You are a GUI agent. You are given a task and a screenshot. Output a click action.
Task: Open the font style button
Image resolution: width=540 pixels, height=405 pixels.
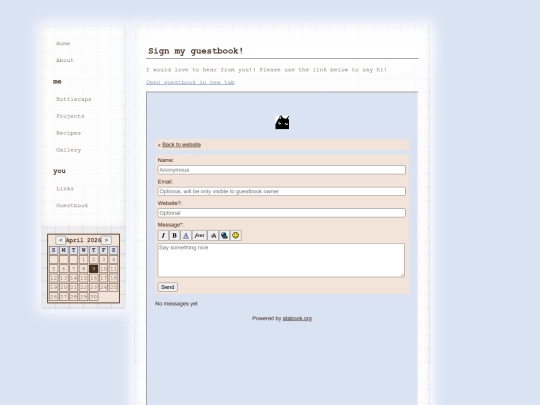199,236
